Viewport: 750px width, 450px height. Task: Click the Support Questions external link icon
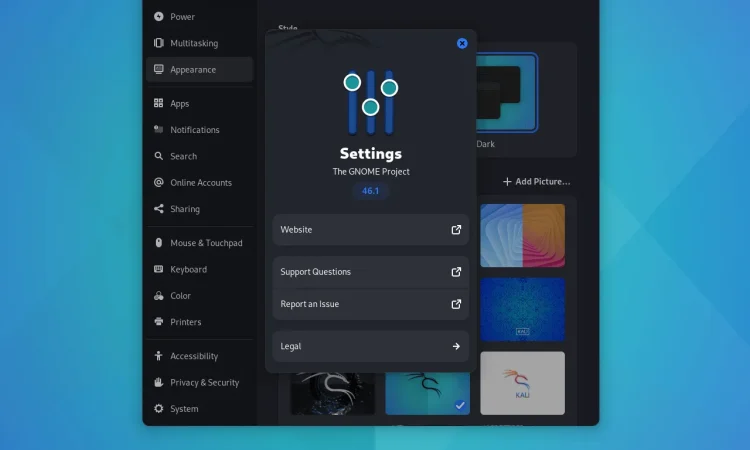coord(456,272)
